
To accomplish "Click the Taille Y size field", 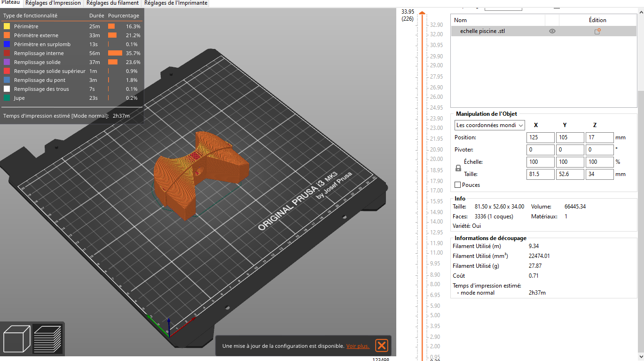I will 570,174.
